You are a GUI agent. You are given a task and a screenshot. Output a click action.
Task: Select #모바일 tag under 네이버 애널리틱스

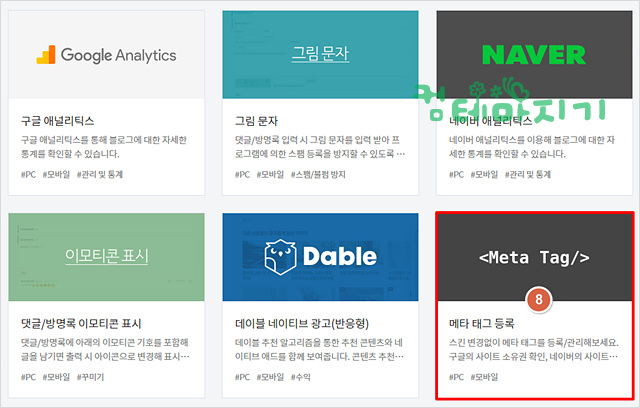coord(484,175)
